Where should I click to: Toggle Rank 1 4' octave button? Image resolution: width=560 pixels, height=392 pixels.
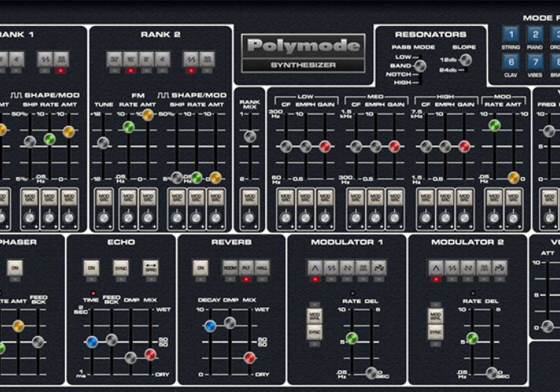point(16,59)
